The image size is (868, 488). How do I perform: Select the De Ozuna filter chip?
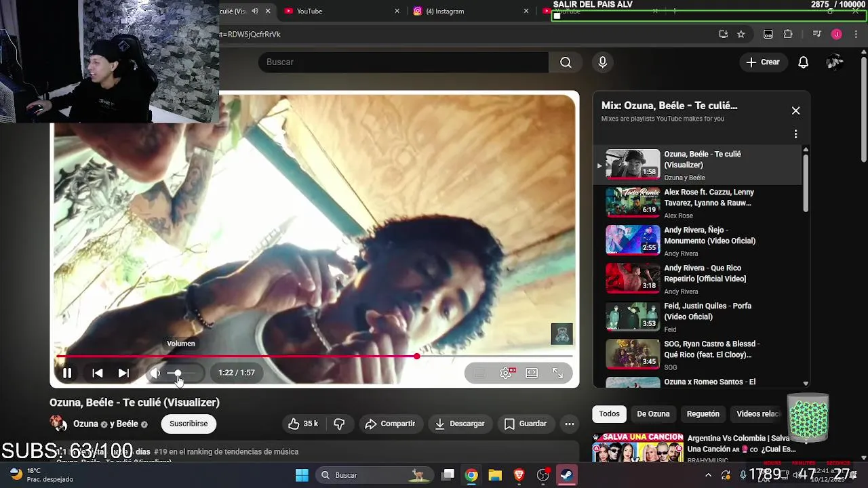pyautogui.click(x=653, y=414)
